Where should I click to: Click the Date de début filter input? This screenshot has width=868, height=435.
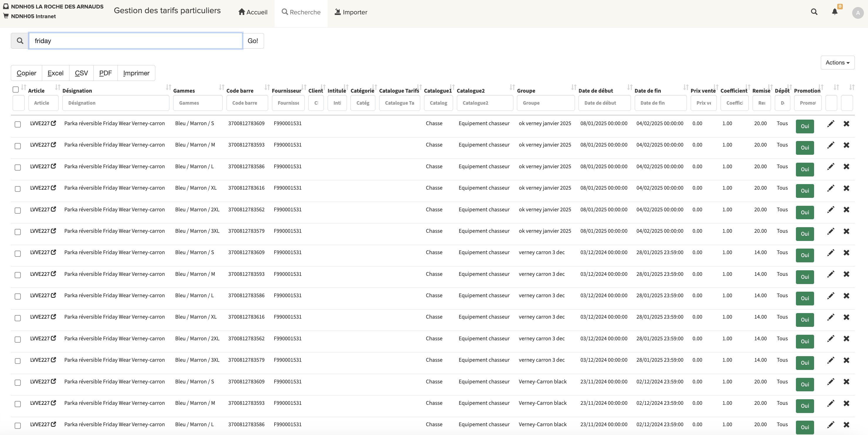pyautogui.click(x=605, y=103)
